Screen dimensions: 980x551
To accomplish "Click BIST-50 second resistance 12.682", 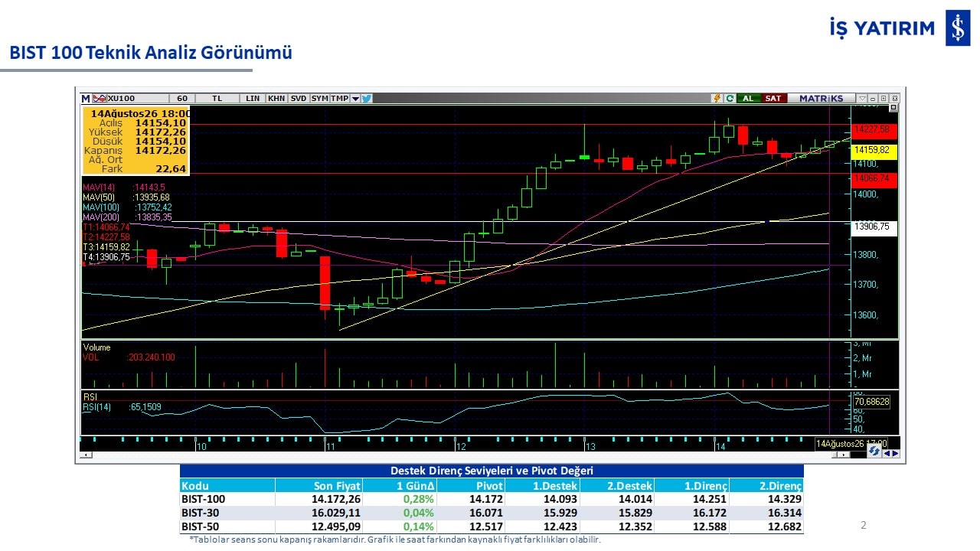I will click(786, 527).
